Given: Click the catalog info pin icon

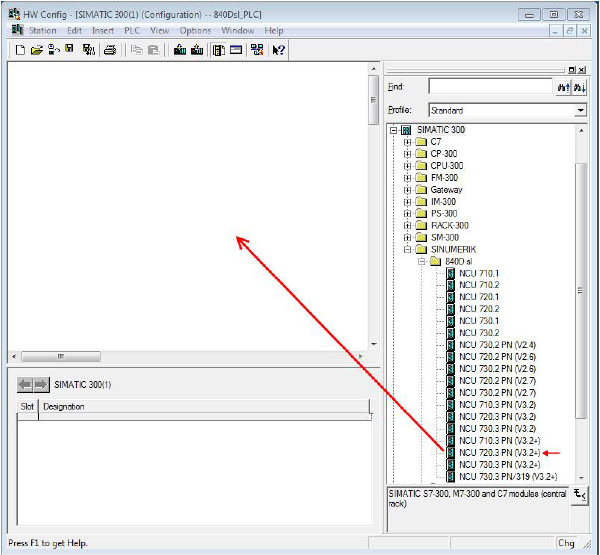Looking at the screenshot, I should pyautogui.click(x=580, y=496).
